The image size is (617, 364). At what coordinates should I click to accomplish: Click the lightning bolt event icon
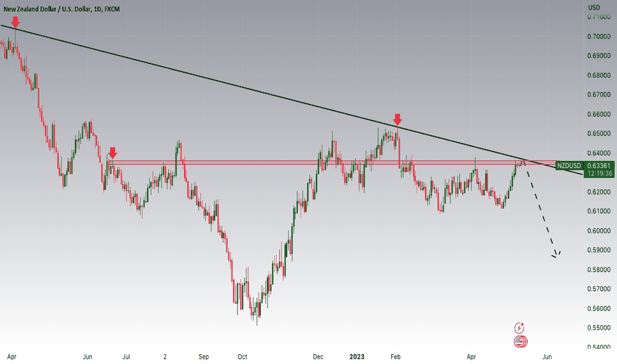click(x=519, y=328)
